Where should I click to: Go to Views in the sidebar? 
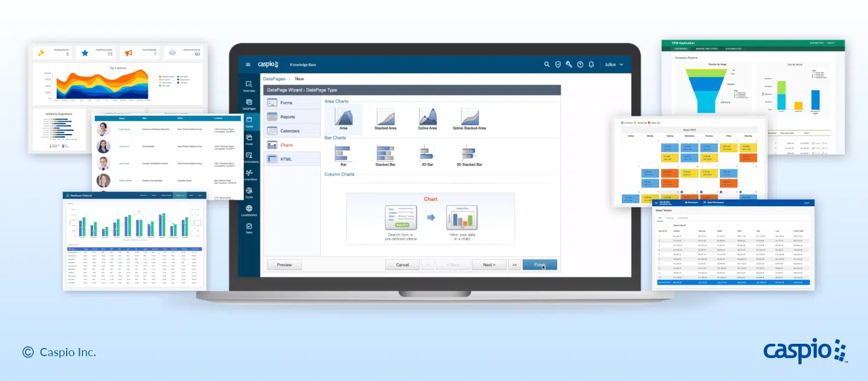point(249,140)
